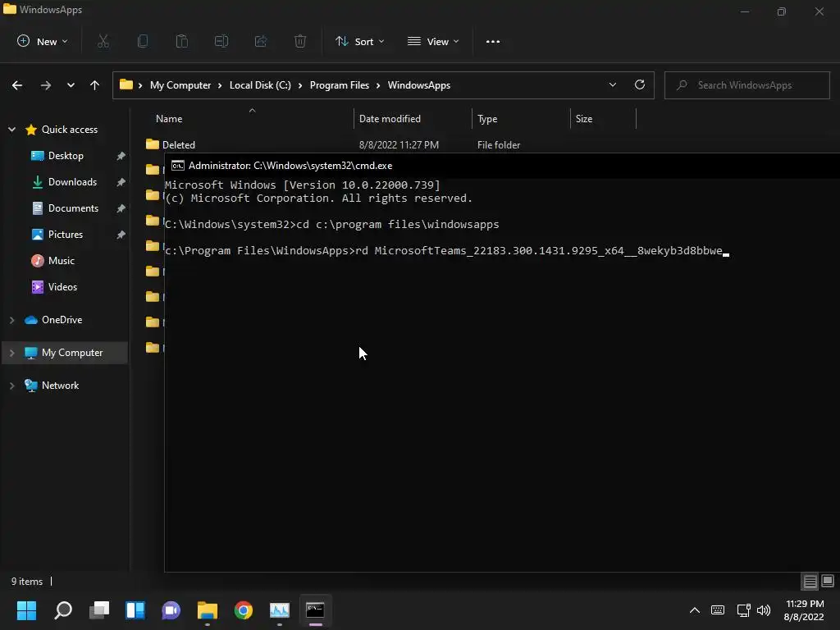Viewport: 840px width, 630px height.
Task: Open Widgets from the taskbar
Action: pyautogui.click(x=135, y=610)
